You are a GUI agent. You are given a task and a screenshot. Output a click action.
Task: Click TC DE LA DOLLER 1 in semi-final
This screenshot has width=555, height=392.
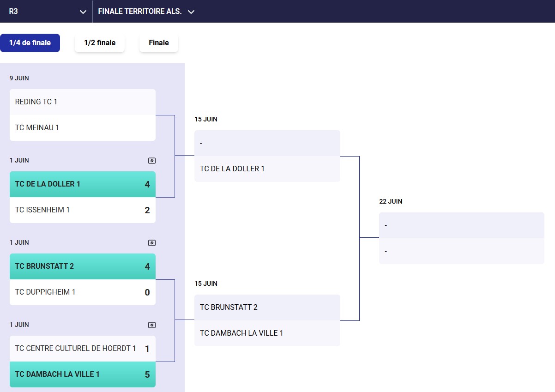point(267,169)
